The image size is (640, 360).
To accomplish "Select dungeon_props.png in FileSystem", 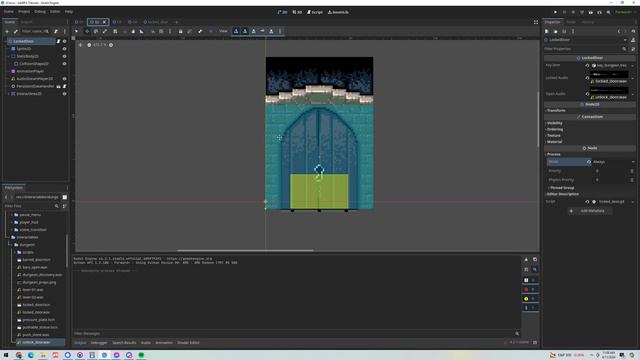I will (x=39, y=282).
